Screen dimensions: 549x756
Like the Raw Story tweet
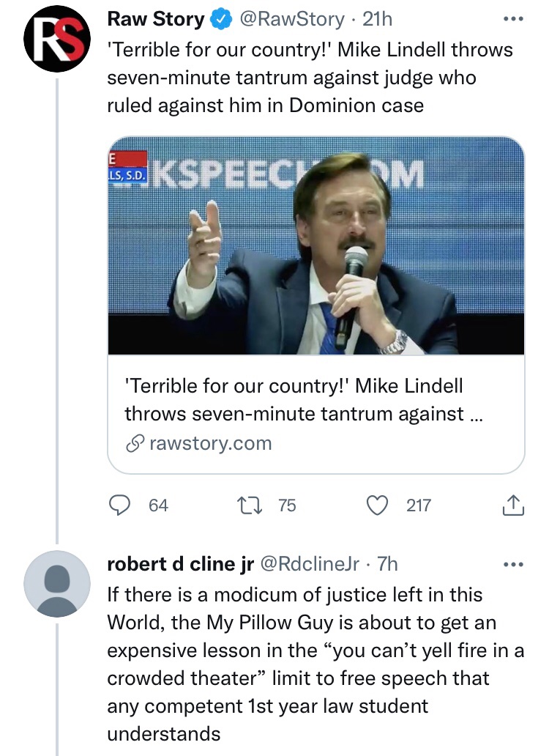point(377,505)
